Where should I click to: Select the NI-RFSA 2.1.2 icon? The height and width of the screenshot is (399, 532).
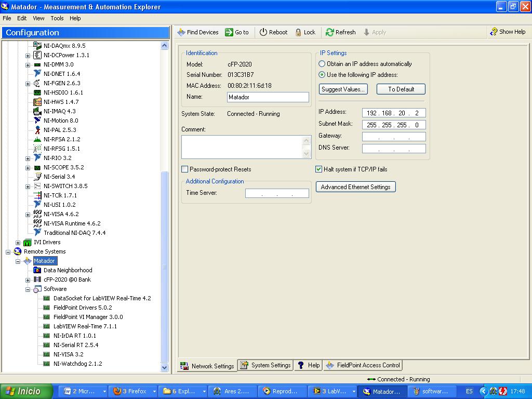37,139
